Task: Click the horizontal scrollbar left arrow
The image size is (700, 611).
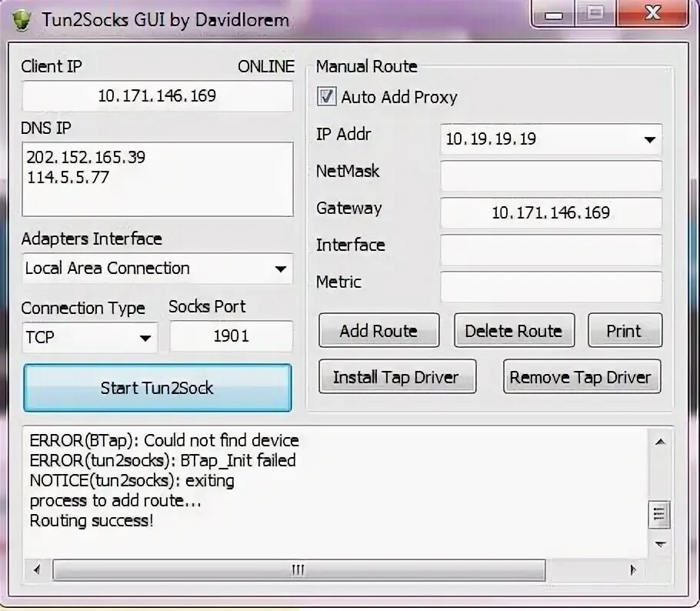Action: click(37, 569)
